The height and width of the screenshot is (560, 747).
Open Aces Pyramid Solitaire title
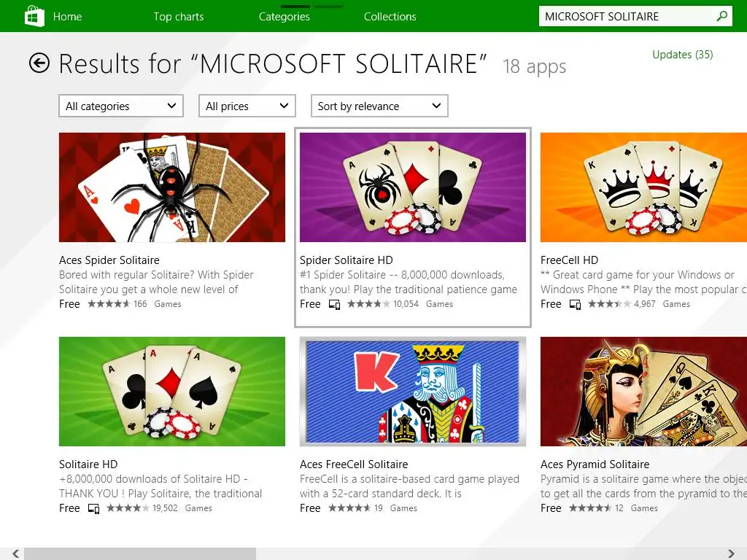(x=595, y=464)
